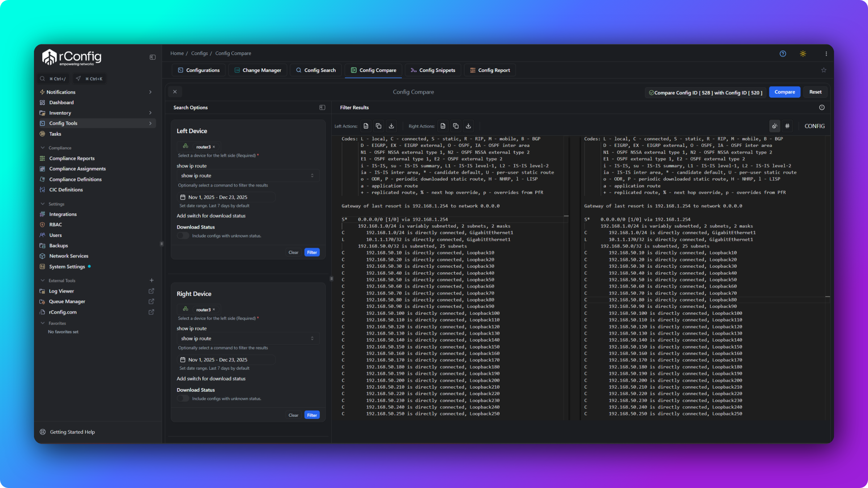
Task: Add an external tool with plus icon
Action: coord(152,281)
